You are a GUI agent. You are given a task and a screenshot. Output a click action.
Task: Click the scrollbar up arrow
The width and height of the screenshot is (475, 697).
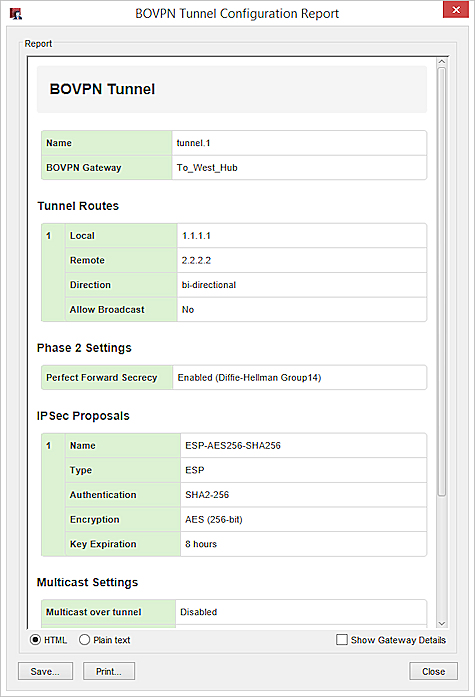(442, 62)
